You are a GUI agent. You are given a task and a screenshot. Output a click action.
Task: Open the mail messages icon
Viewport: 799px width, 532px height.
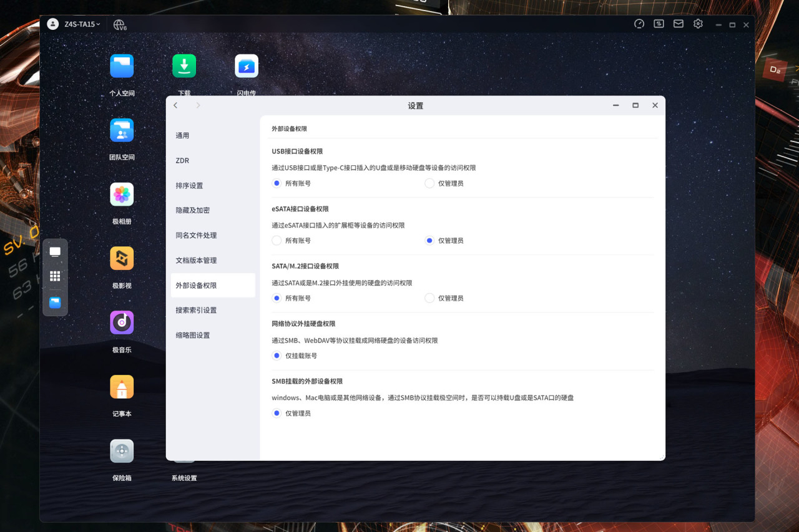coord(679,24)
